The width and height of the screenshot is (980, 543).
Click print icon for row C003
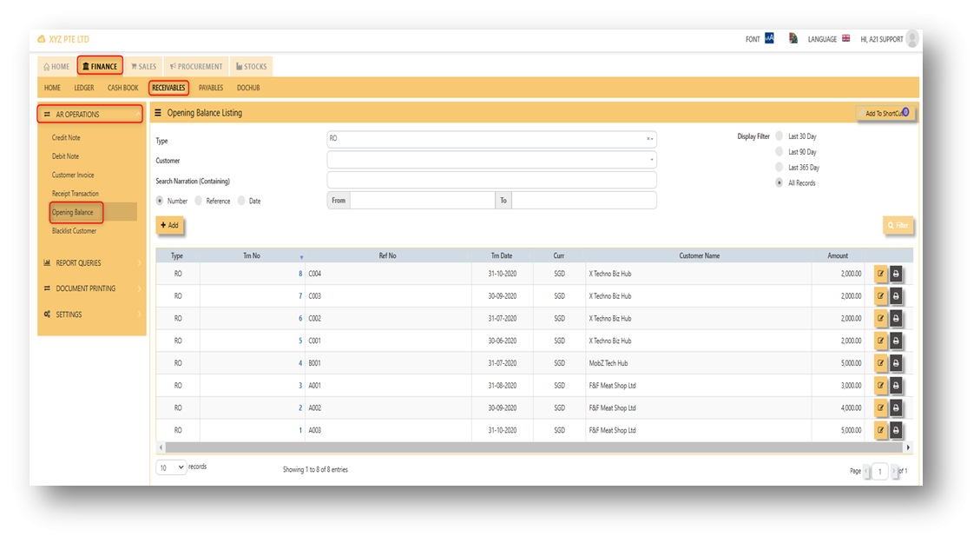[x=896, y=296]
